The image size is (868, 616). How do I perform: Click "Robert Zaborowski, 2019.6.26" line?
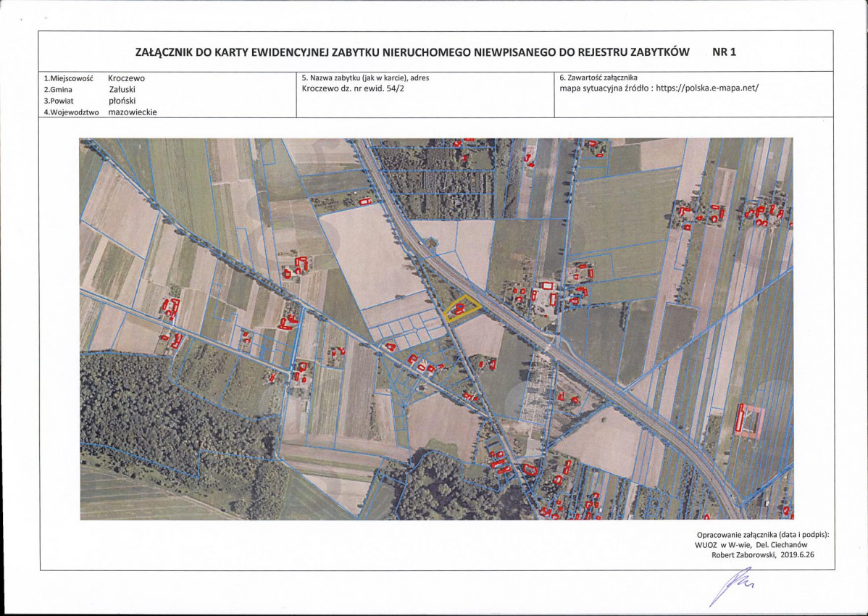click(x=762, y=554)
